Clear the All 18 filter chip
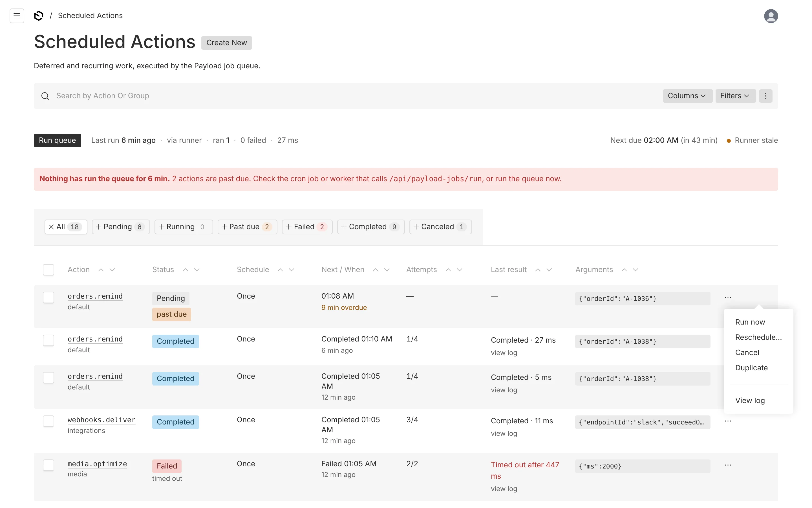The width and height of the screenshot is (812, 508). (x=66, y=227)
